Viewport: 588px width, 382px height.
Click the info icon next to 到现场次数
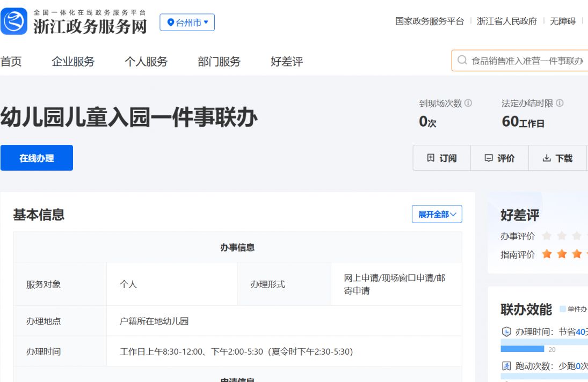(468, 103)
